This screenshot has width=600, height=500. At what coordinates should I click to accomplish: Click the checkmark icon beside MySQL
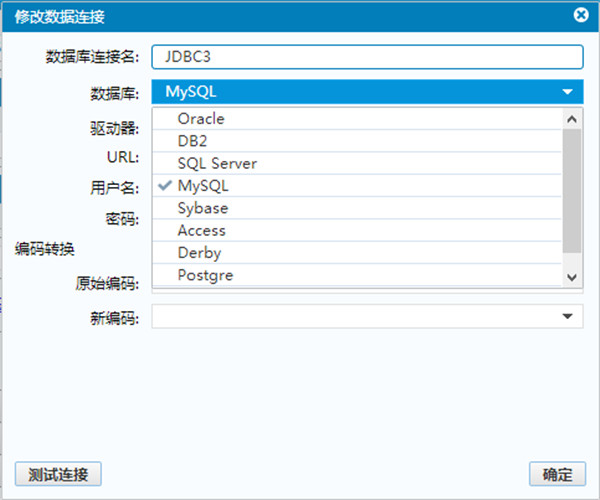(x=165, y=186)
